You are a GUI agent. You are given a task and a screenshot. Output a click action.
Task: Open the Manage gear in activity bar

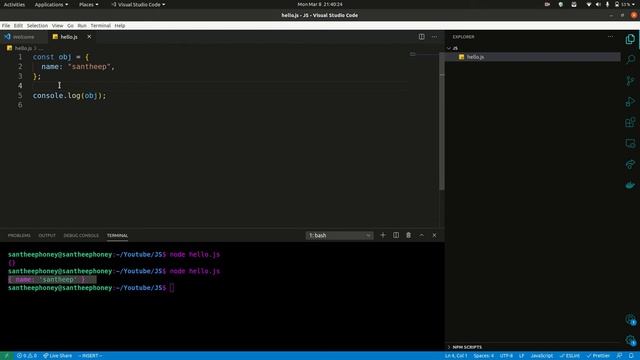click(630, 340)
